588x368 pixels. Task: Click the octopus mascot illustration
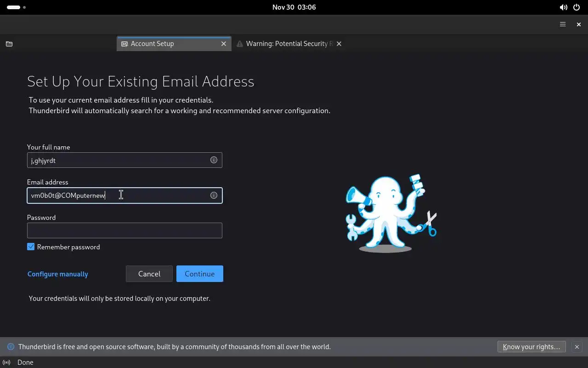[x=390, y=213]
